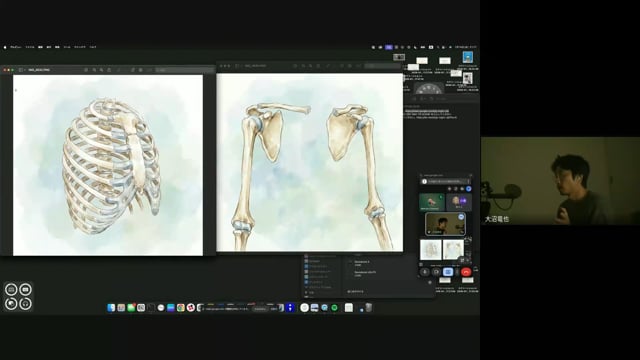The height and width of the screenshot is (360, 640).
Task: Open Launchpad from the Dock
Action: coord(121,308)
